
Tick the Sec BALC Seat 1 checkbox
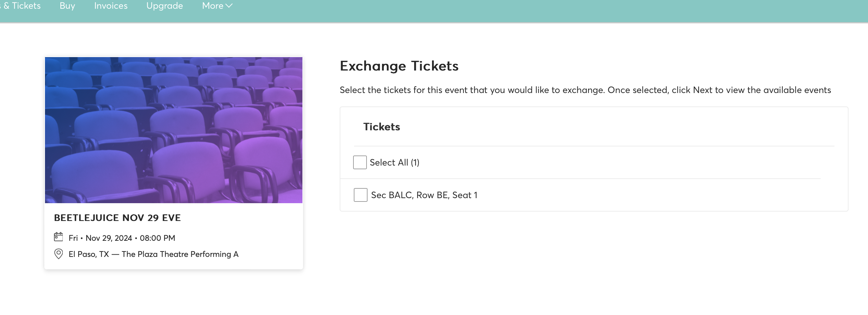click(x=360, y=195)
